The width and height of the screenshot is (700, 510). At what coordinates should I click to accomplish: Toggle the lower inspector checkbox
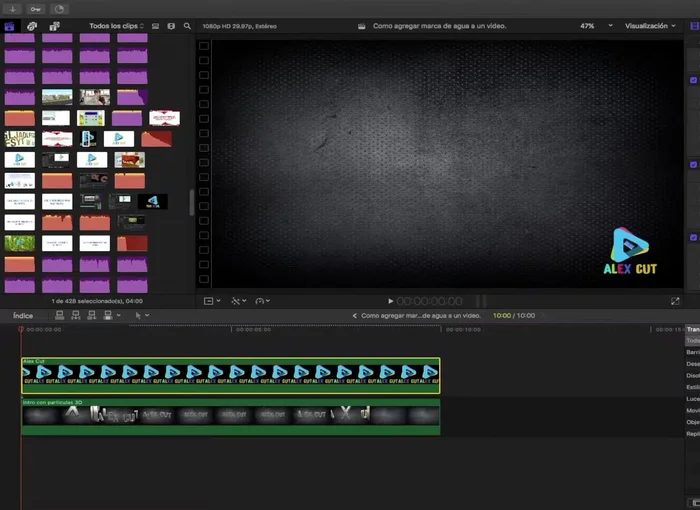point(693,237)
